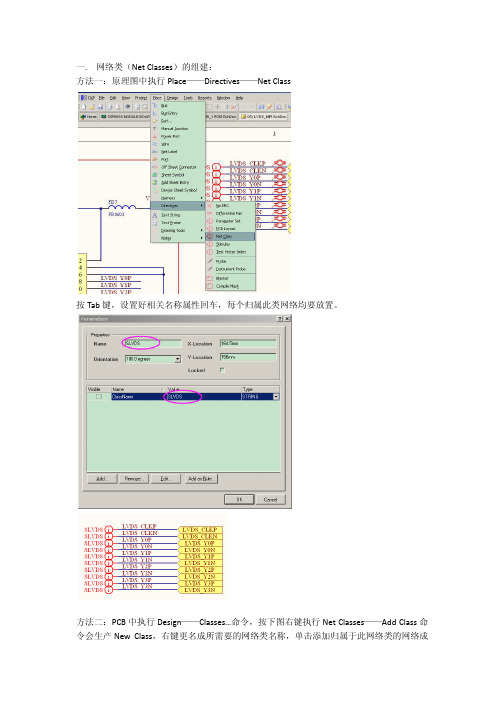This screenshot has width=504, height=713.
Task: Select PCB Layout in Directives submenu
Action: (230, 229)
